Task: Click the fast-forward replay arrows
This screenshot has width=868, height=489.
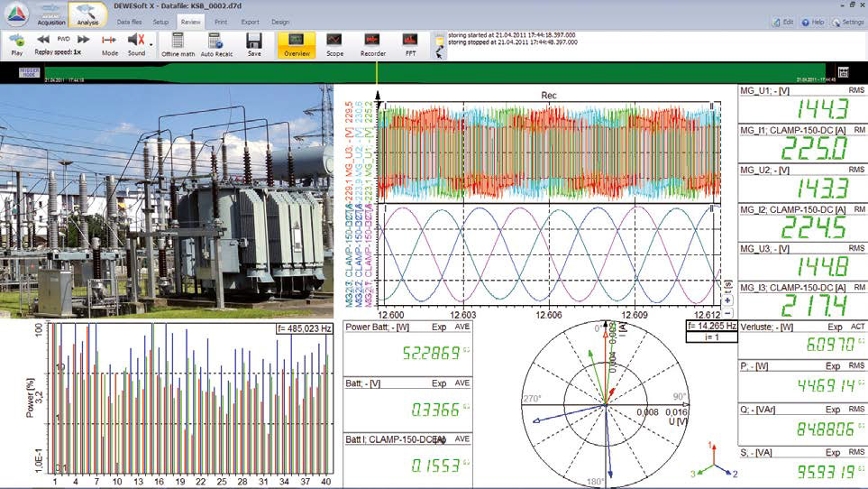Action: (x=83, y=40)
